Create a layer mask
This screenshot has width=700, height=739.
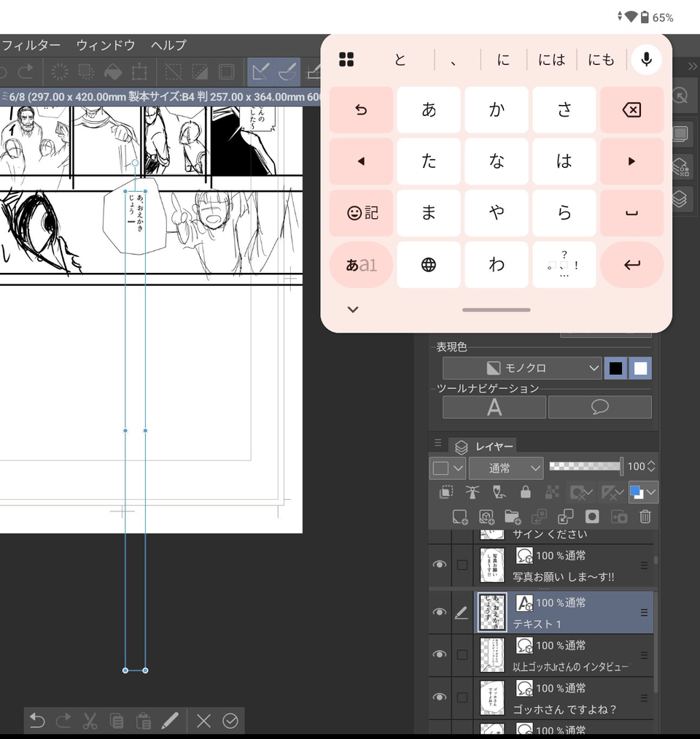coord(592,517)
